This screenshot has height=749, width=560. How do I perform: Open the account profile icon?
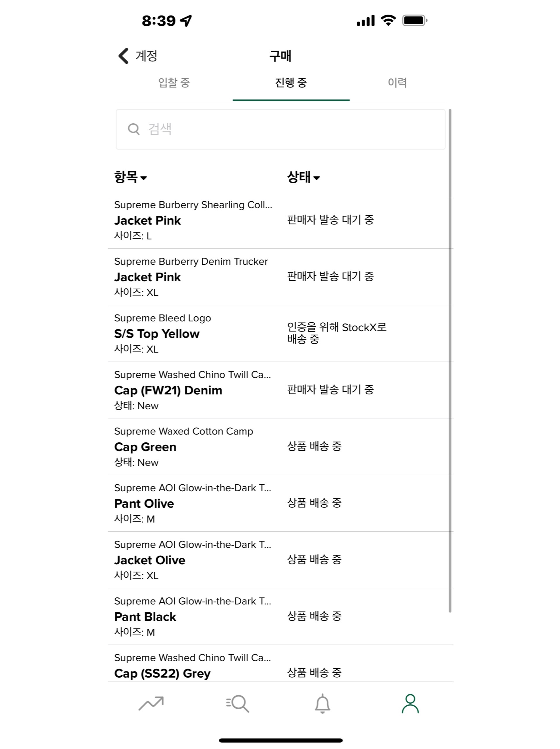coord(410,703)
